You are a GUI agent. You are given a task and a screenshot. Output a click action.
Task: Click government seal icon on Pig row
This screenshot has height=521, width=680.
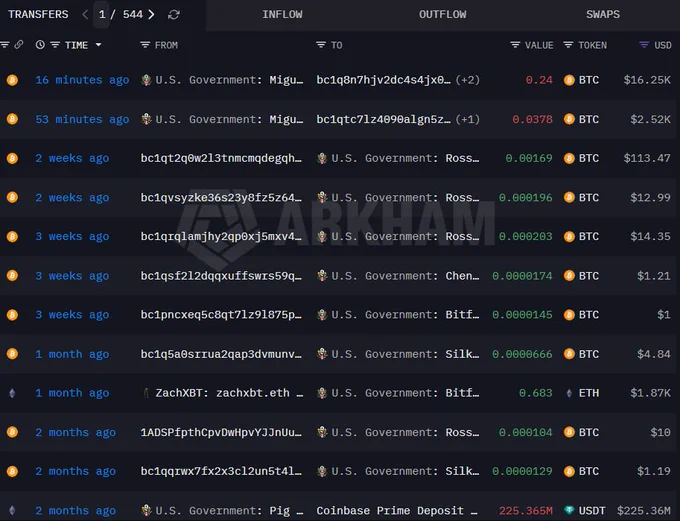pyautogui.click(x=146, y=511)
